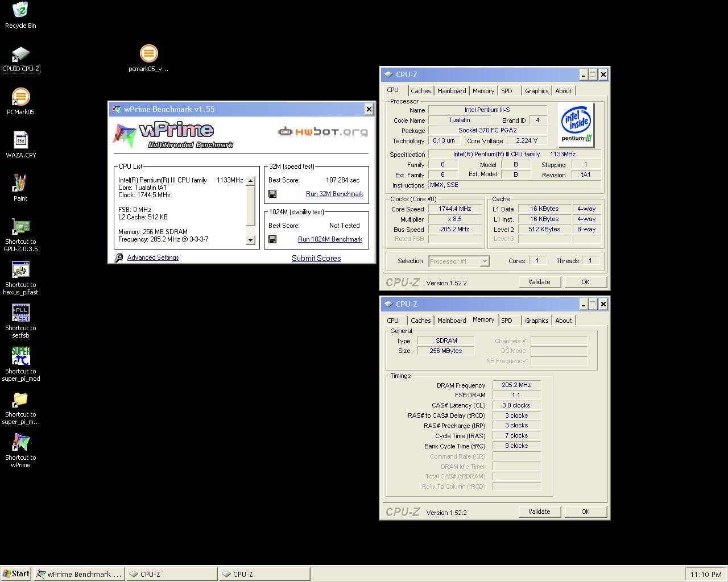
Task: Click OK in upper CPU-Z window
Action: coord(585,282)
